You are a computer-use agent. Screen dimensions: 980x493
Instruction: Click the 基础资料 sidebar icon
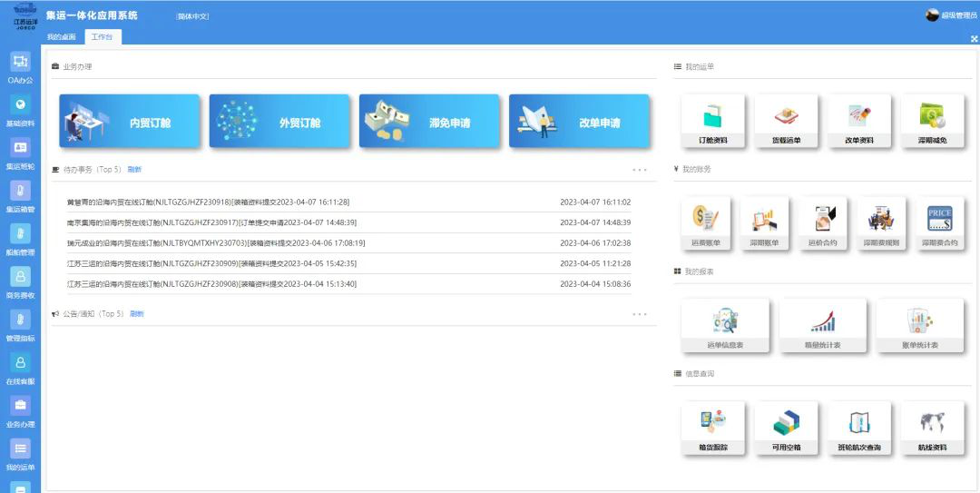coord(20,105)
